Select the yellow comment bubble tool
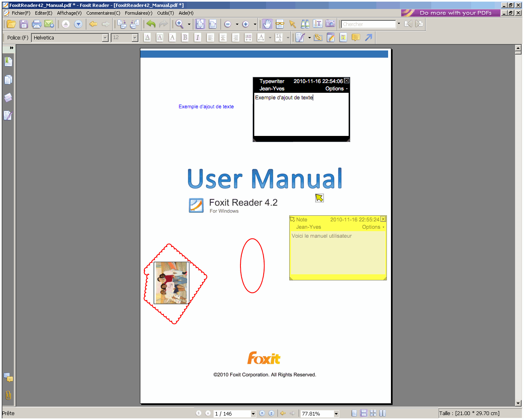524x420 pixels. tap(356, 37)
